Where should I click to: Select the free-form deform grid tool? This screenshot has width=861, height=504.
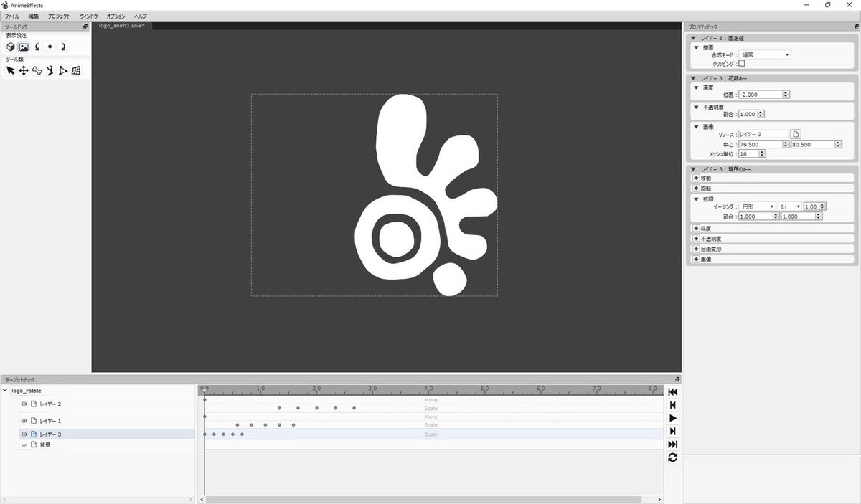tap(76, 70)
